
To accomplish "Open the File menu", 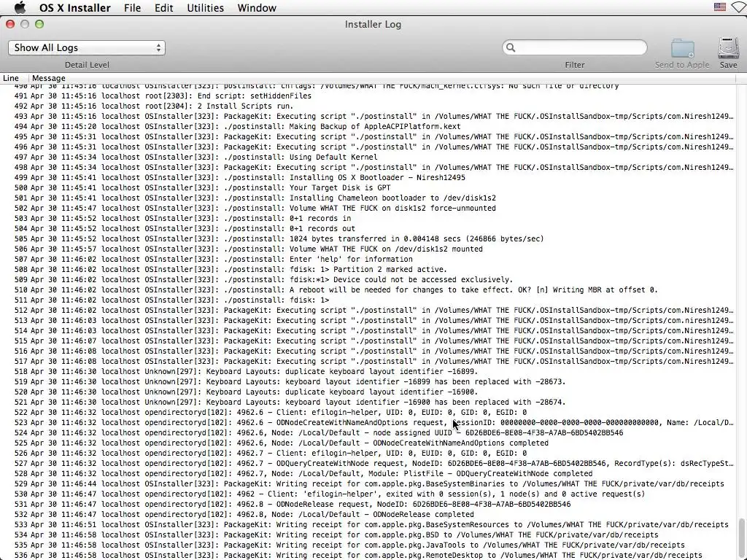I will tap(133, 7).
